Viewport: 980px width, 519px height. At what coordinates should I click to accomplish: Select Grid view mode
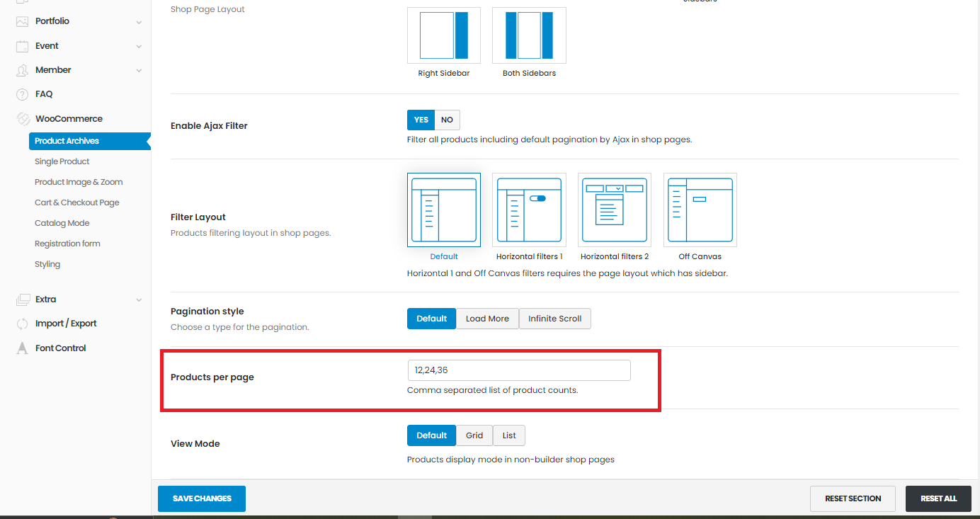[474, 435]
